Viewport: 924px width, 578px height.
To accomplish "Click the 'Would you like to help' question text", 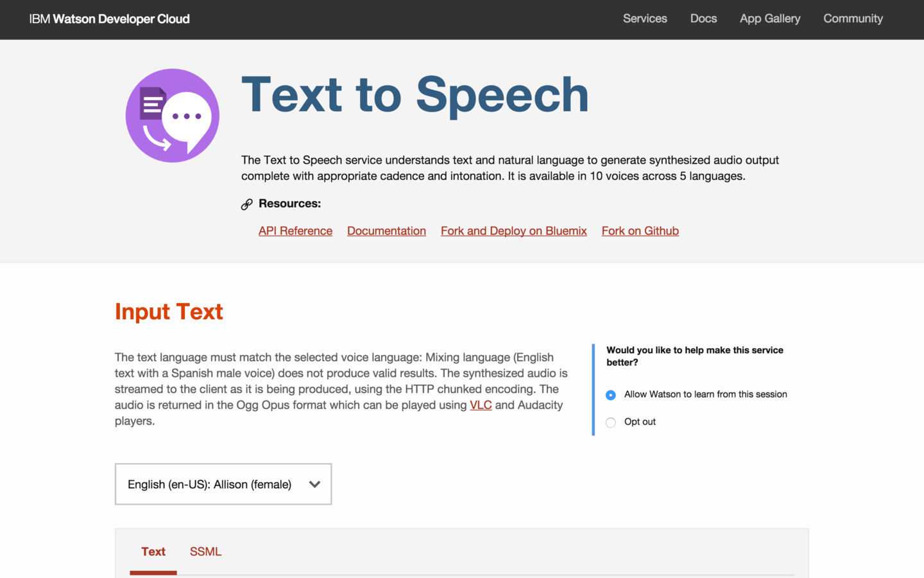I will point(695,356).
